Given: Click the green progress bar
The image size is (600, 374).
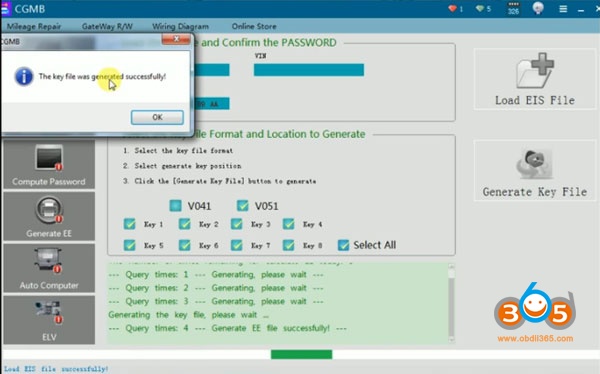Looking at the screenshot, I should point(302,354).
